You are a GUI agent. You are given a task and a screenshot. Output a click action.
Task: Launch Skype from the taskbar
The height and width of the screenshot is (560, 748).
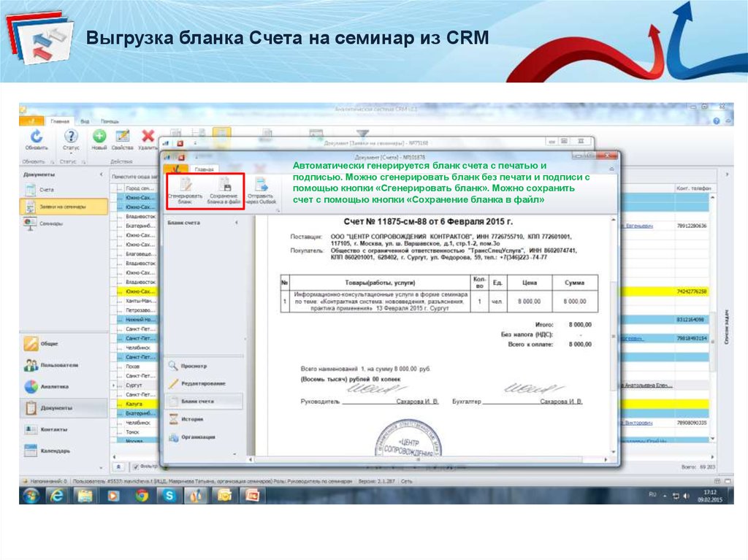coord(169,496)
